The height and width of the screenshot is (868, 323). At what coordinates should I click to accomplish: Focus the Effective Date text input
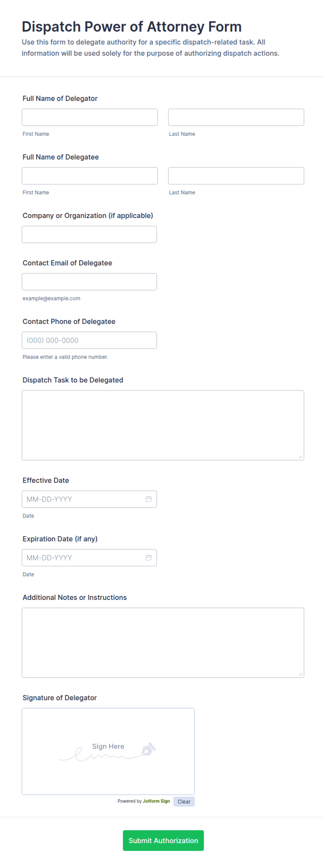point(83,499)
